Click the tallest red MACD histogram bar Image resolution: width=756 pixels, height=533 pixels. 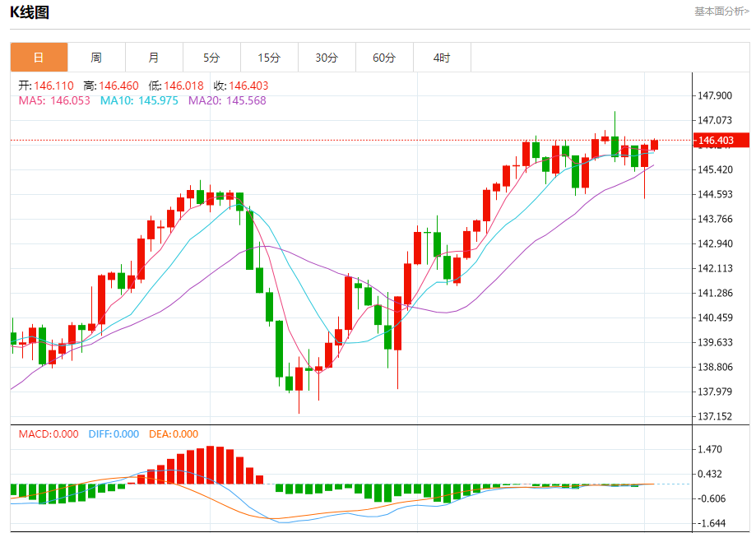click(x=211, y=465)
